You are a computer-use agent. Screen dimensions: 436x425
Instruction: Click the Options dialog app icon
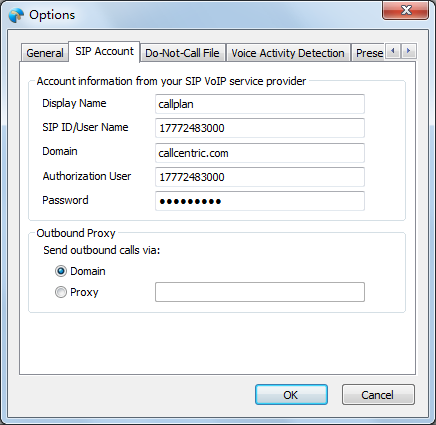tap(16, 15)
